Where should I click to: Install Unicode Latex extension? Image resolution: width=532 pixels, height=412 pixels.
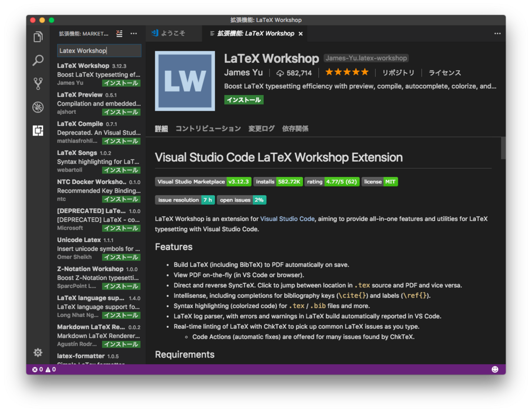point(121,257)
